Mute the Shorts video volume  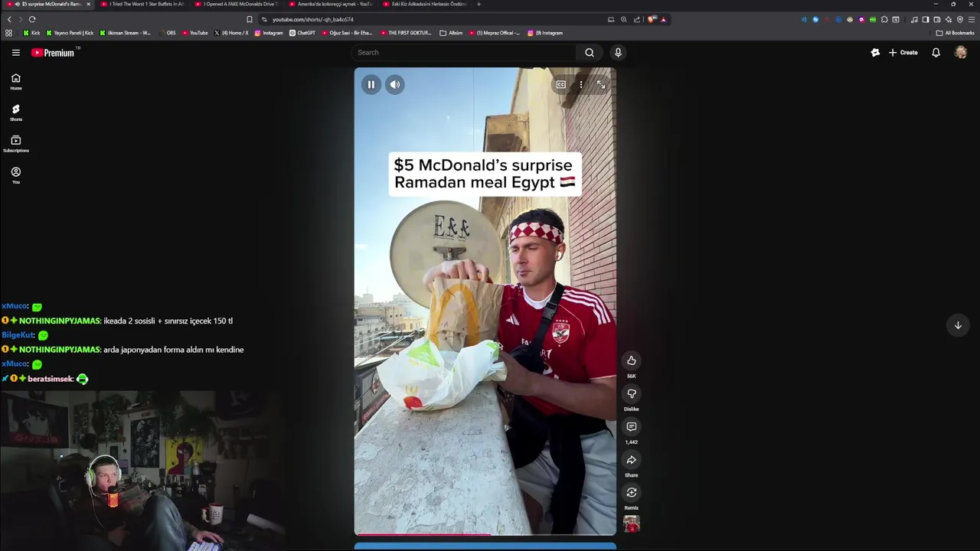coord(395,84)
